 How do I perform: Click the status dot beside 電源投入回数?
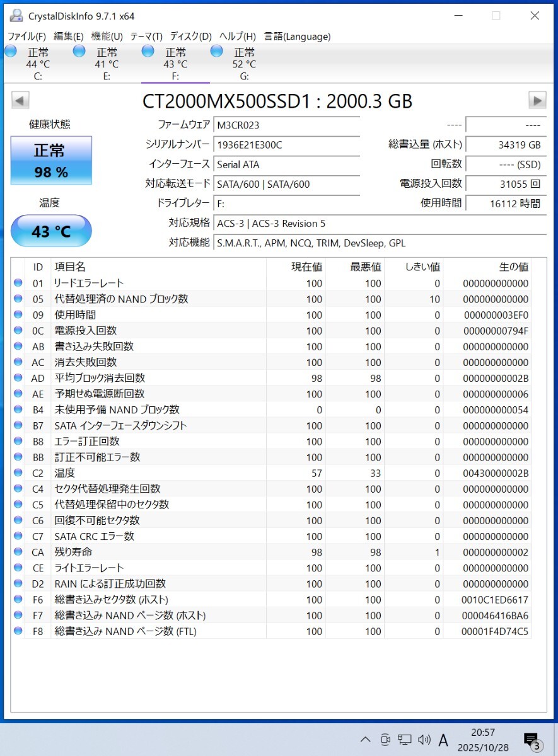click(x=18, y=330)
